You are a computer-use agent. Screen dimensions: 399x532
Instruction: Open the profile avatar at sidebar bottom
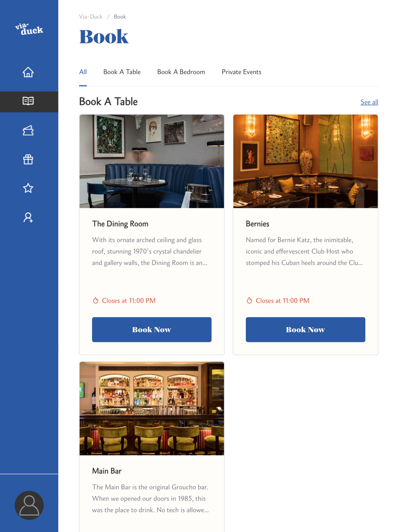click(29, 505)
